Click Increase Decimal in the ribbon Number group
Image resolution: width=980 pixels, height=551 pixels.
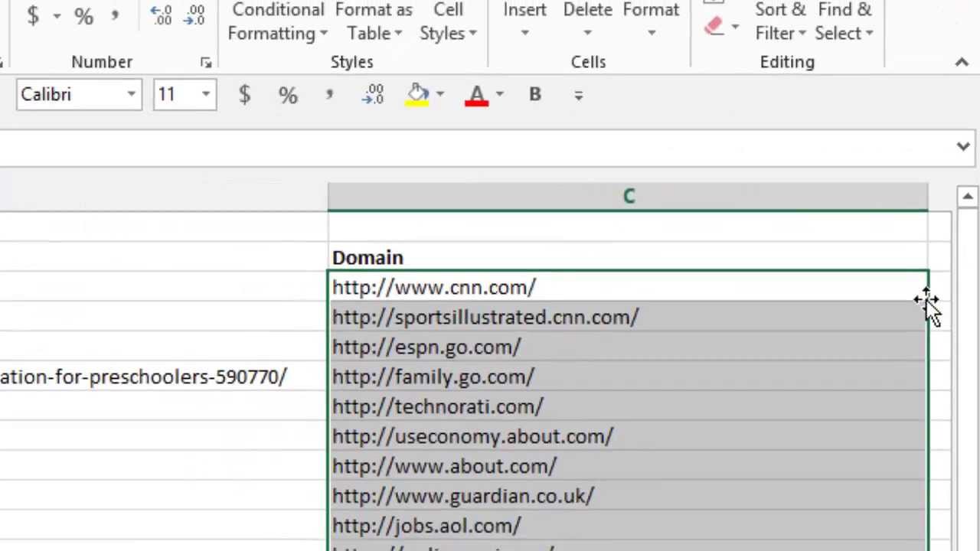161,15
